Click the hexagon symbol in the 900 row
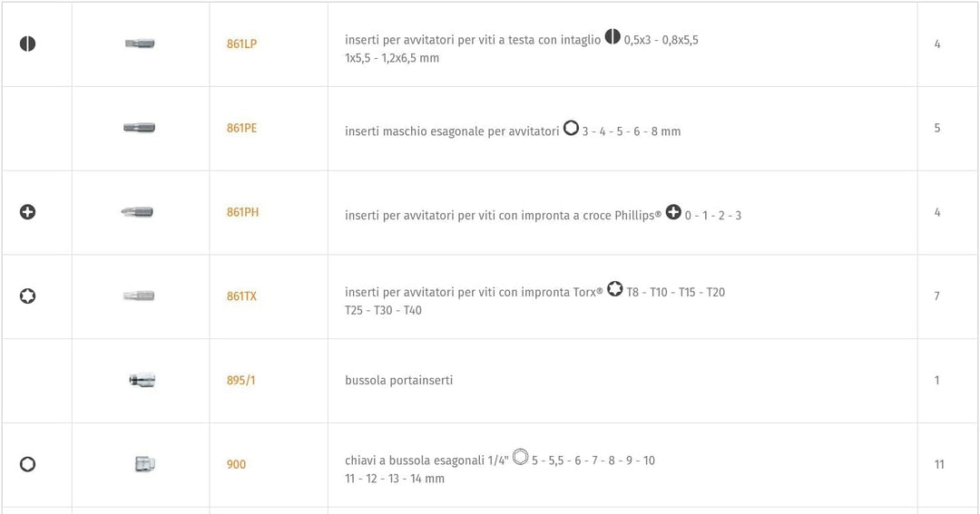 pyautogui.click(x=27, y=464)
